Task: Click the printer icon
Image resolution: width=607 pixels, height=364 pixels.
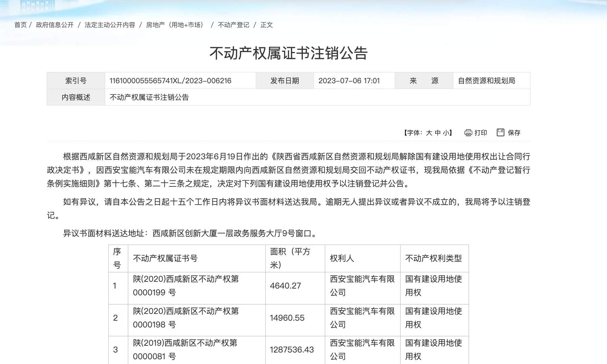Action: pos(468,133)
